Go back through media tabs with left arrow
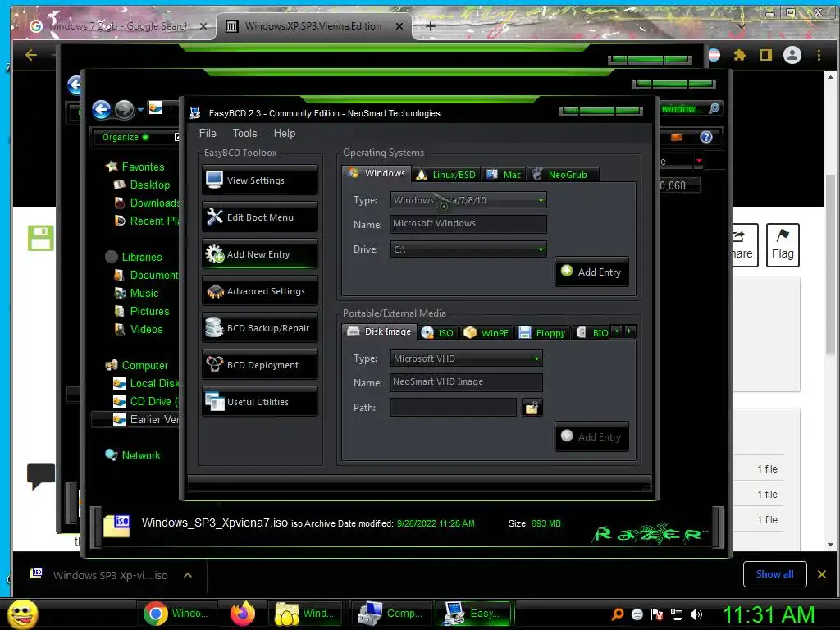Viewport: 840px width, 630px height. (x=617, y=331)
